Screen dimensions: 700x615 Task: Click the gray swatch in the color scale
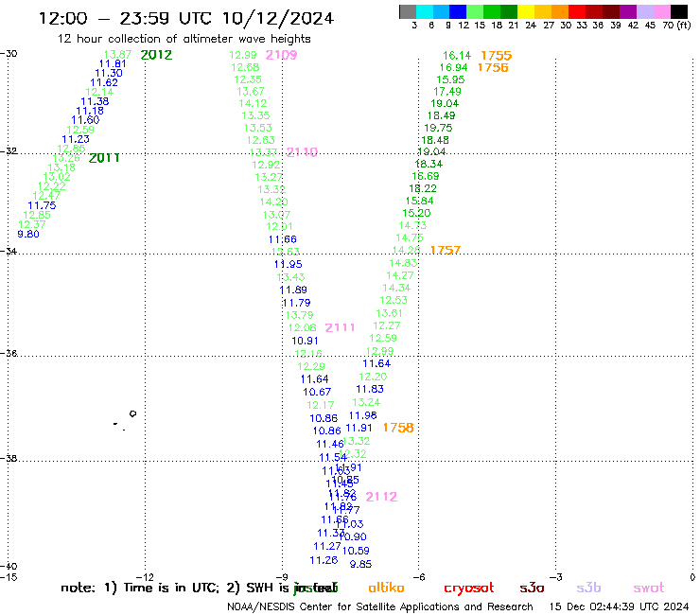(x=408, y=11)
